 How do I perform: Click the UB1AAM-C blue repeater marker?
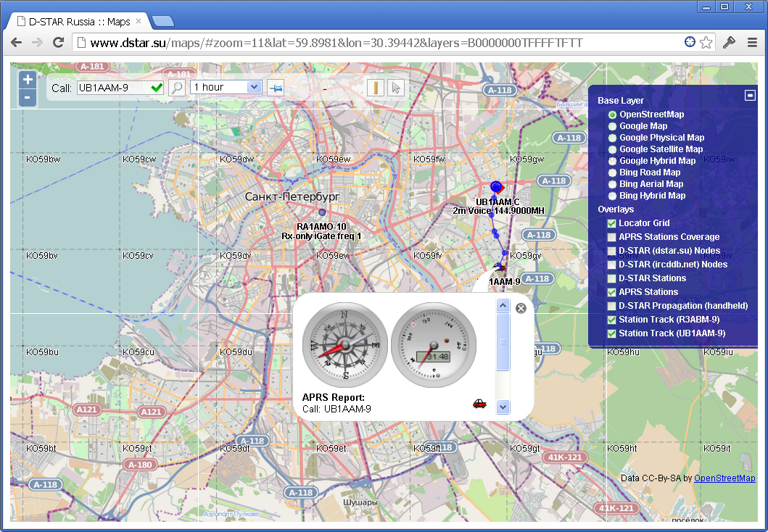tap(496, 187)
